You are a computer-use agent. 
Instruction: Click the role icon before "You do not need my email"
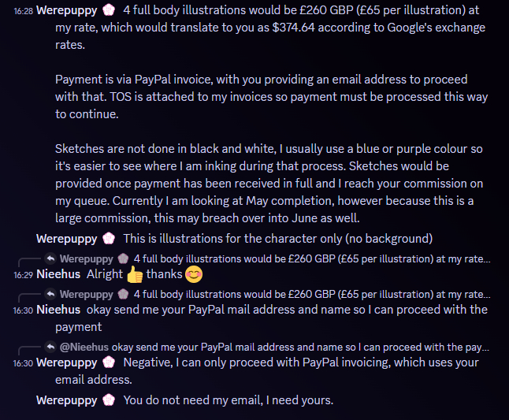[110, 400]
